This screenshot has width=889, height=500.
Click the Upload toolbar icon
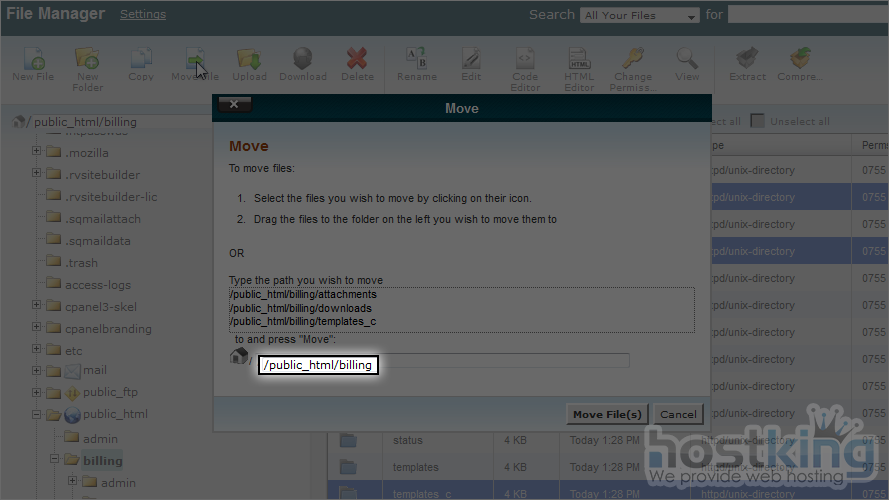coord(249,62)
